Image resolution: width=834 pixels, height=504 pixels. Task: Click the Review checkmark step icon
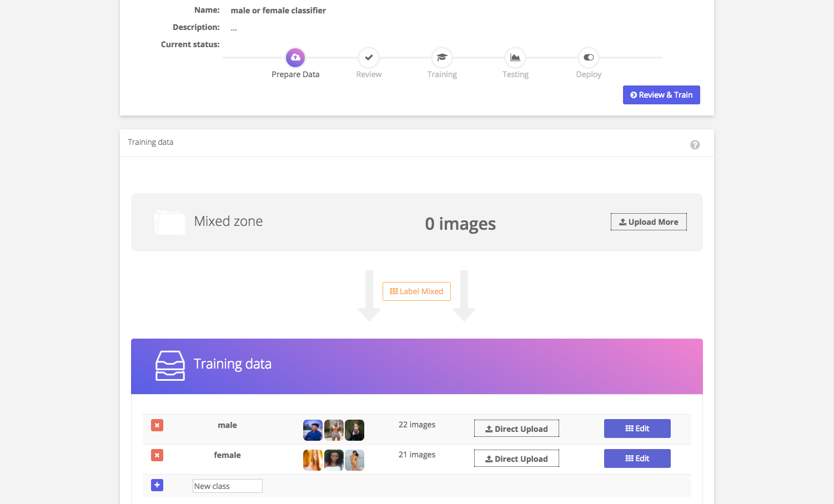point(369,57)
